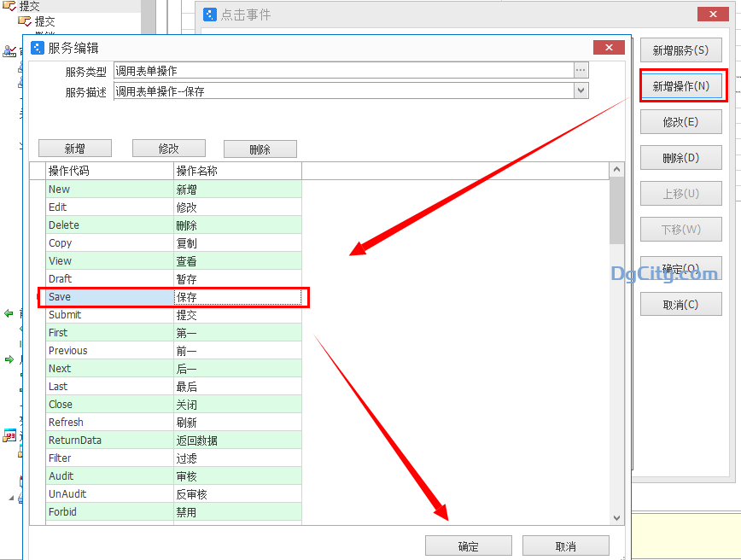The image size is (741, 560).
Task: Click the blue icon in 点击事件 title bar
Action: coord(210,14)
